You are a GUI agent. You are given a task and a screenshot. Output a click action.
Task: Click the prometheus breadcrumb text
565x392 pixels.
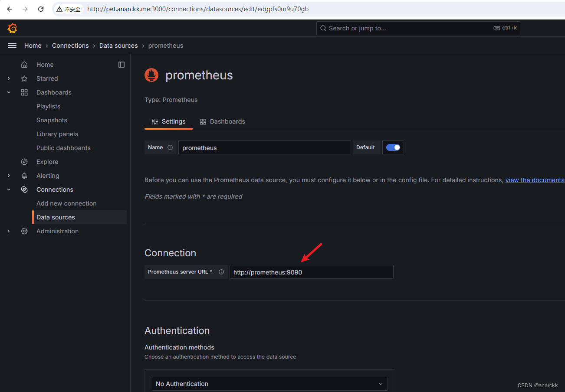click(x=166, y=46)
